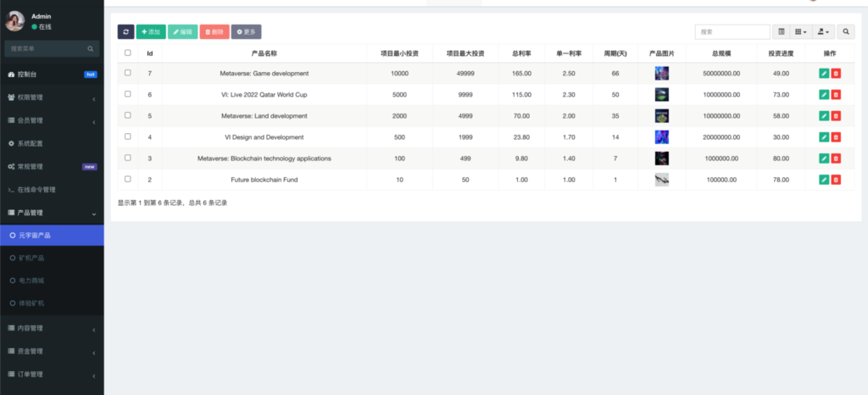Open the columns grid dropdown in toolbar
Screen dimensions: 868x395
801,31
